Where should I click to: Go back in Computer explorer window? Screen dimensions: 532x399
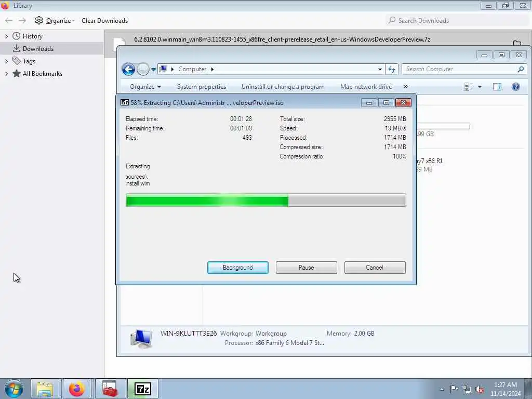[129, 69]
